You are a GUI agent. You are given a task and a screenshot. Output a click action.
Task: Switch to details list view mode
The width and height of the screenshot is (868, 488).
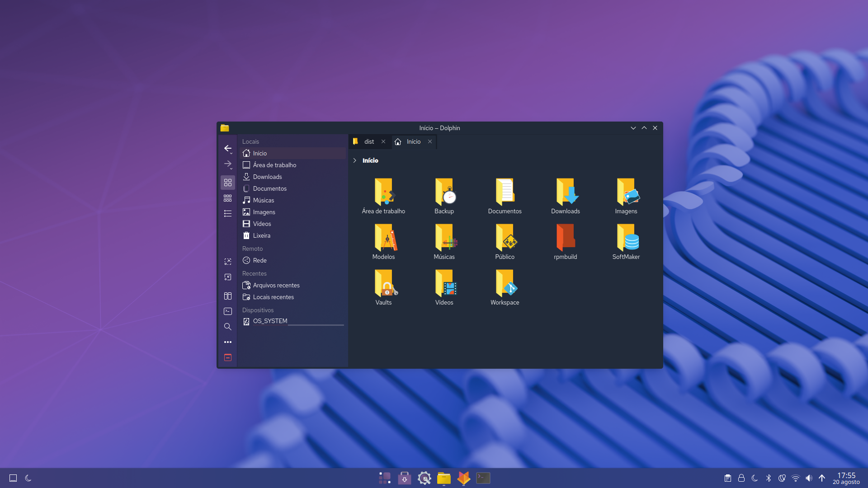tap(228, 213)
